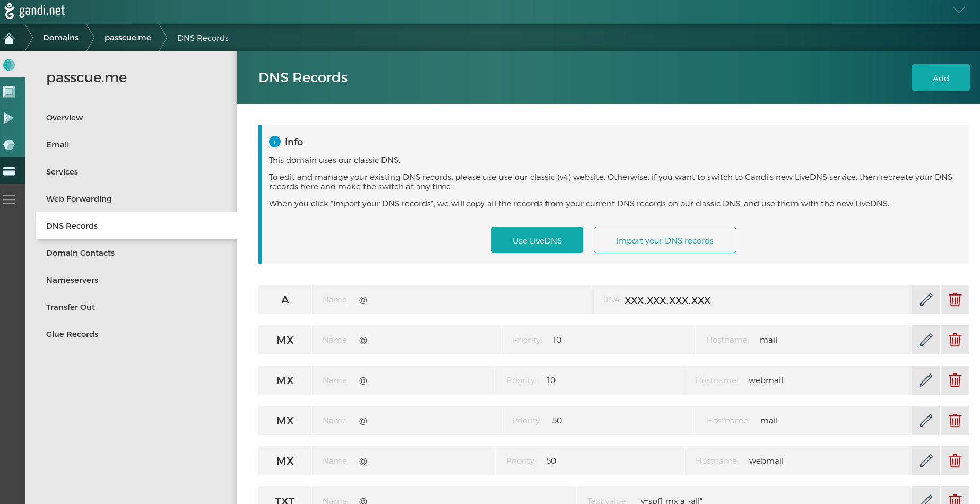Delete MX priority 50 webmail record
Viewport: 980px width, 504px height.
pos(955,461)
